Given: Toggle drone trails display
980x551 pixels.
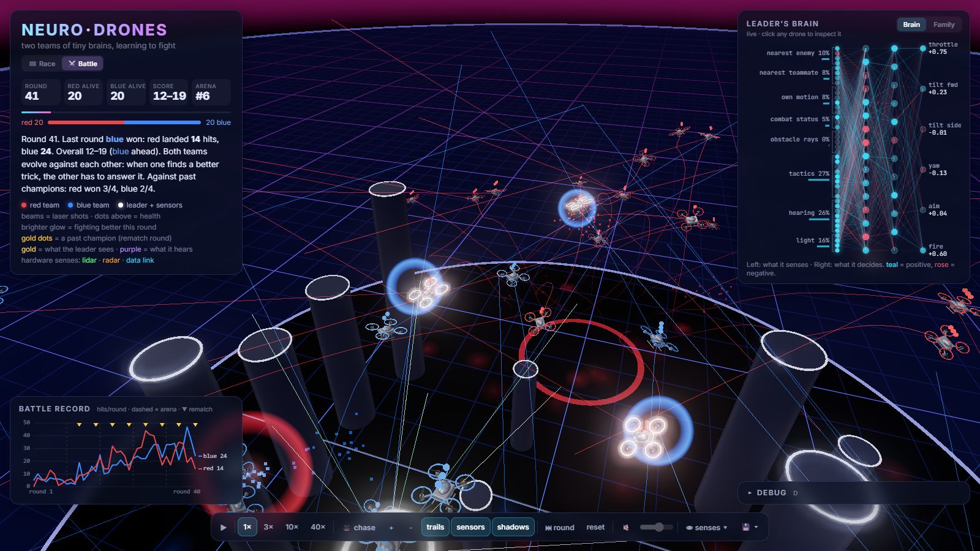Looking at the screenshot, I should (x=435, y=527).
